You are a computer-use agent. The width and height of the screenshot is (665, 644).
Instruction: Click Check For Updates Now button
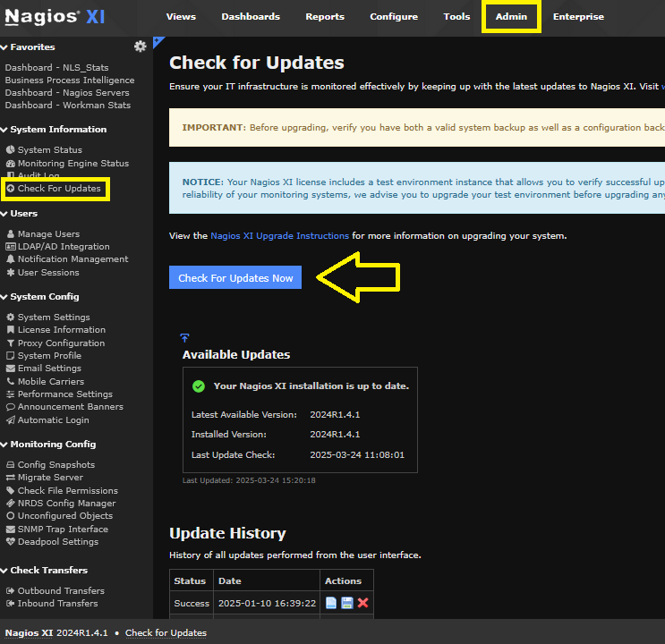point(235,277)
